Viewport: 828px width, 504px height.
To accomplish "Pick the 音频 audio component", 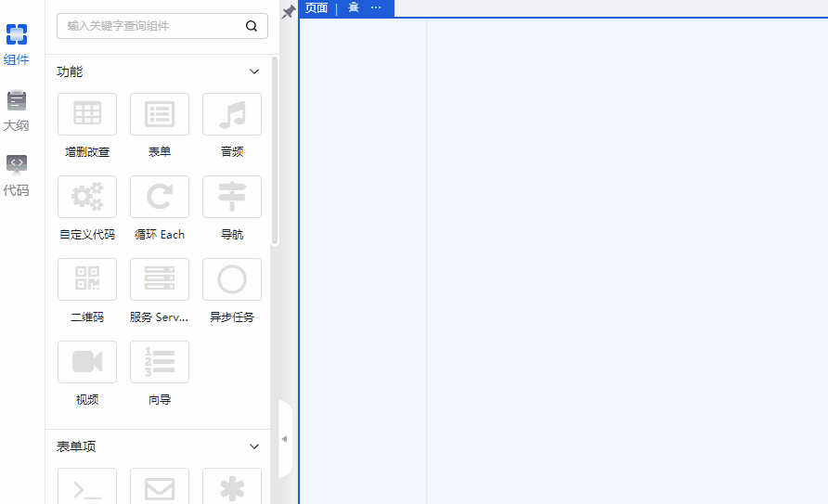I will click(232, 114).
